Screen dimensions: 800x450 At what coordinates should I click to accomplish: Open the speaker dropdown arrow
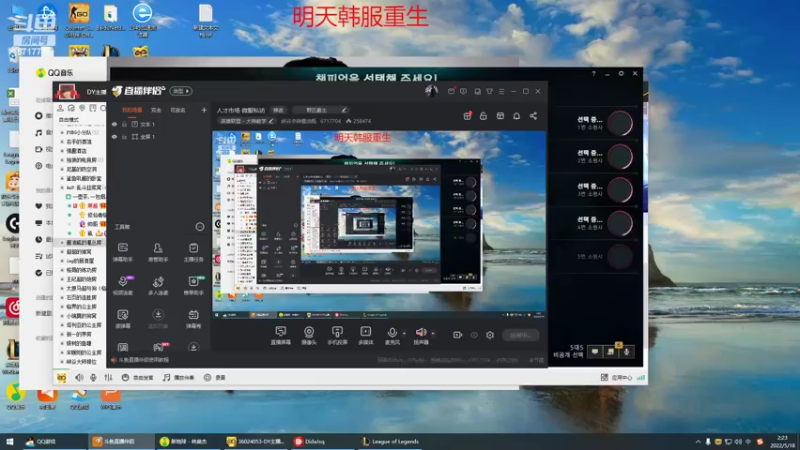[433, 334]
